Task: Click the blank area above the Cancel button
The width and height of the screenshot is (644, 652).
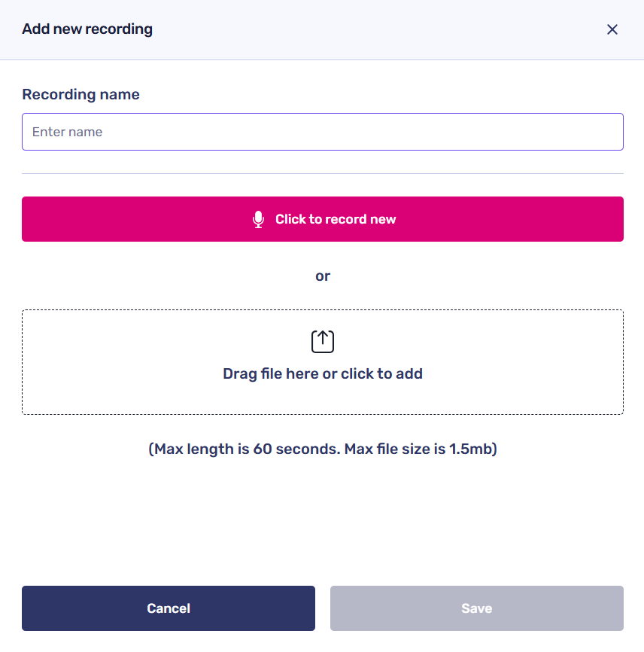Action: [168, 527]
